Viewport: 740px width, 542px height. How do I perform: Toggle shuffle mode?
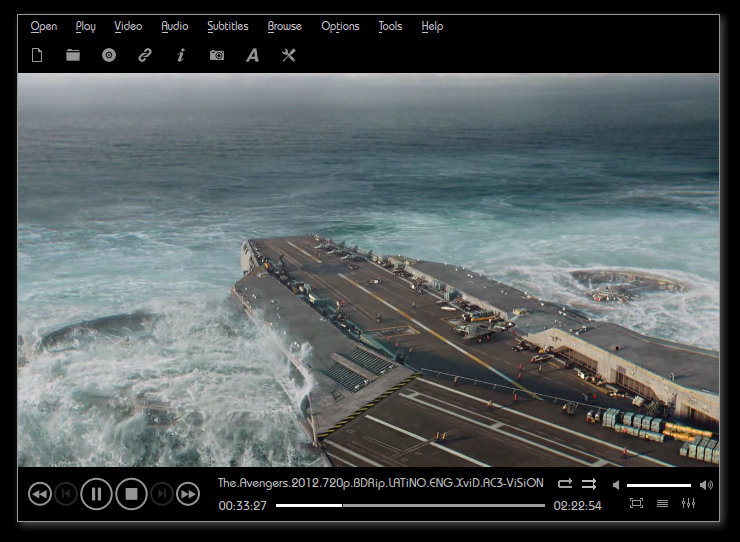click(x=589, y=483)
